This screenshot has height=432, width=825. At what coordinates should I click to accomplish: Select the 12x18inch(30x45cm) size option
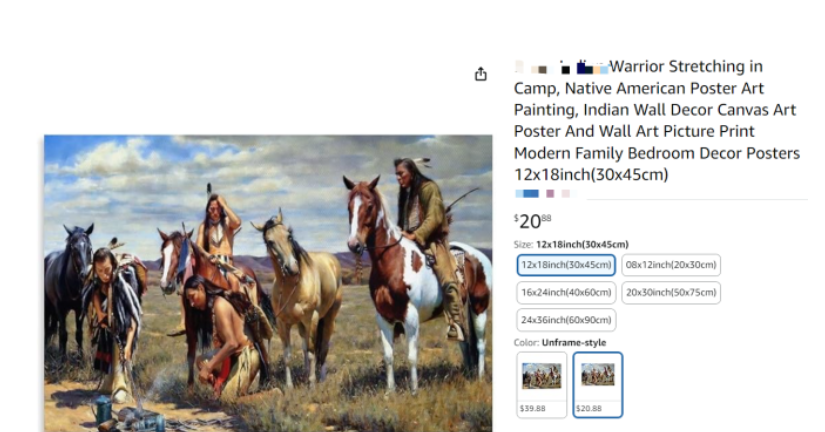(x=566, y=265)
